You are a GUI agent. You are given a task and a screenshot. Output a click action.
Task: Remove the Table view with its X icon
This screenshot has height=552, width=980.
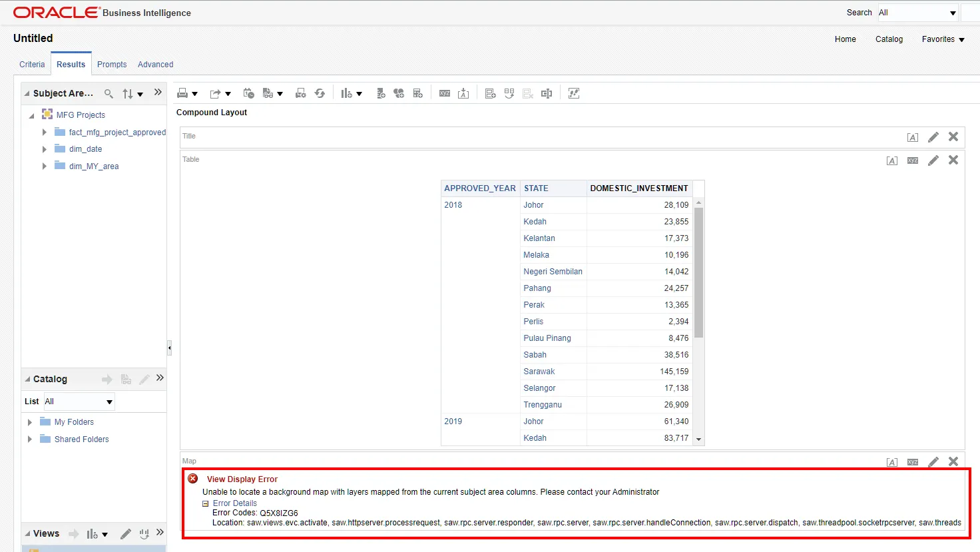pyautogui.click(x=953, y=160)
